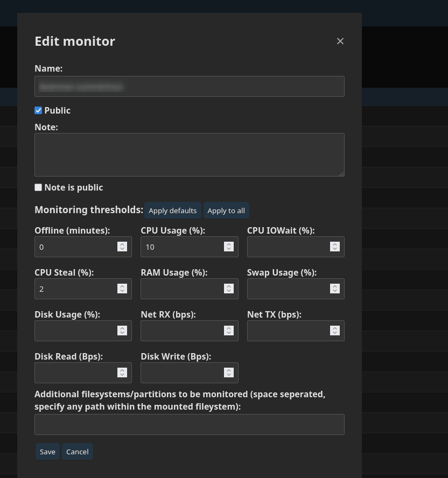Viewport: 448px width, 478px height.
Task: Click the additional filesystems input field
Action: click(x=189, y=424)
